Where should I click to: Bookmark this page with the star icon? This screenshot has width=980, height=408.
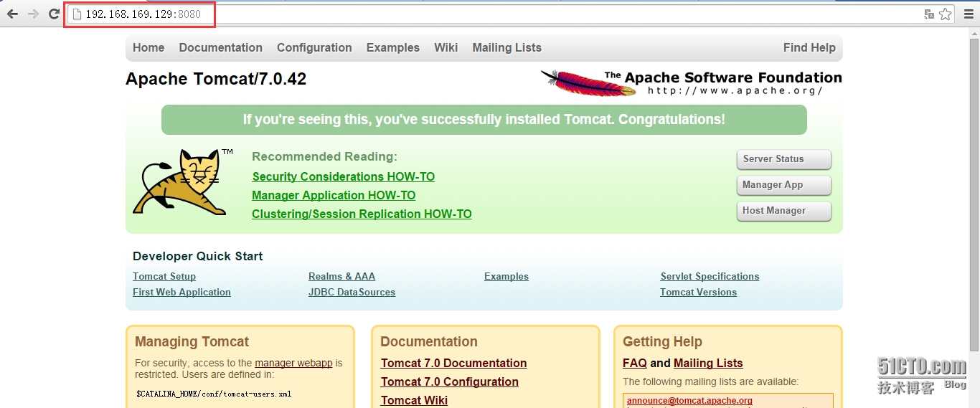click(x=946, y=14)
